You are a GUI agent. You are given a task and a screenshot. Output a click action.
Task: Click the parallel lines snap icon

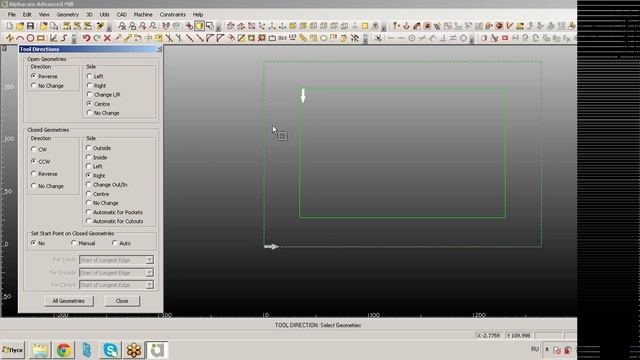[453, 38]
